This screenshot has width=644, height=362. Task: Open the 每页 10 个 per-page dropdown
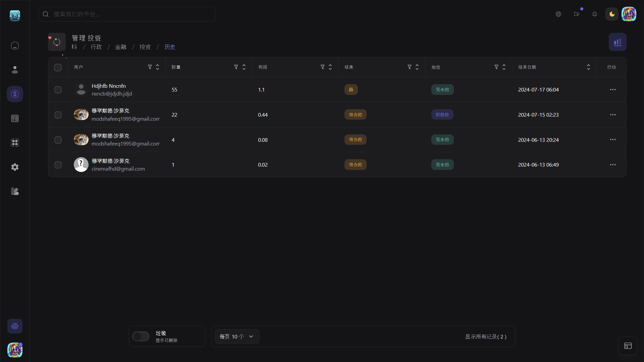tap(237, 337)
